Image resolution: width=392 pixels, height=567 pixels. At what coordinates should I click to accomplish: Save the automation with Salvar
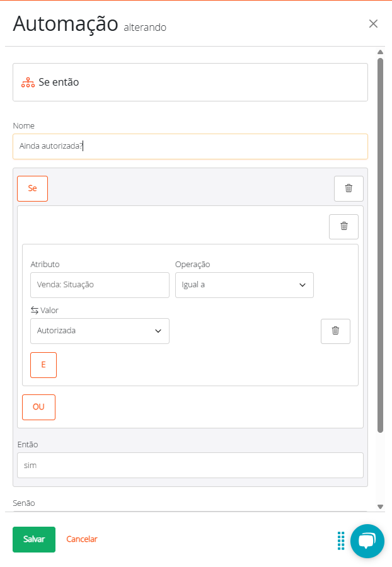pyautogui.click(x=34, y=539)
